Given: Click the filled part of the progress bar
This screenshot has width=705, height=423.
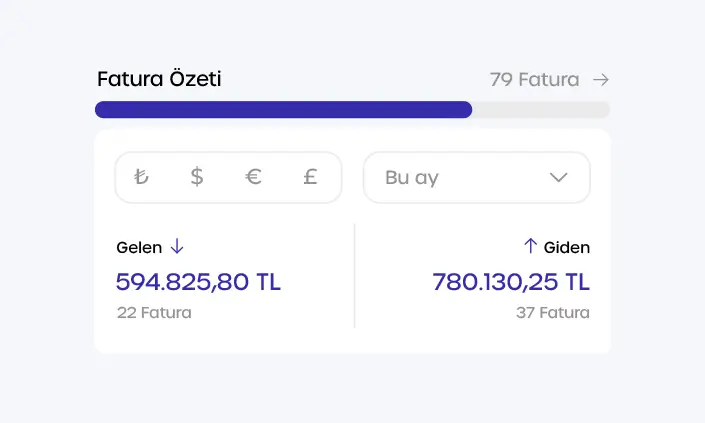Looking at the screenshot, I should pyautogui.click(x=283, y=110).
